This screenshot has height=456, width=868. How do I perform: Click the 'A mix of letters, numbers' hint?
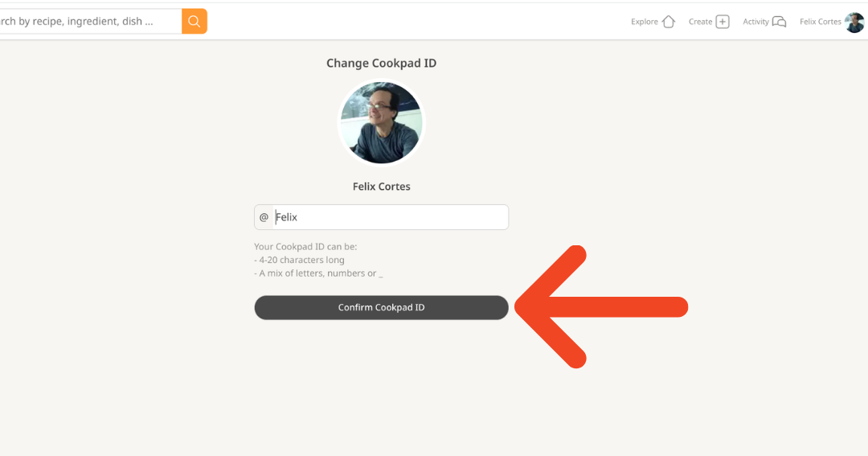click(318, 273)
